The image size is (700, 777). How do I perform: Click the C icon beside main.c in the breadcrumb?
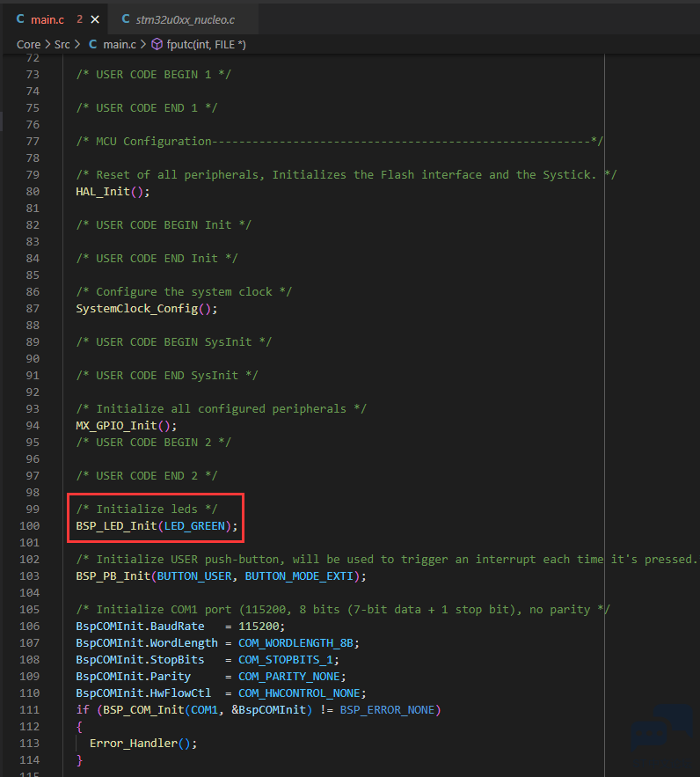click(93, 44)
